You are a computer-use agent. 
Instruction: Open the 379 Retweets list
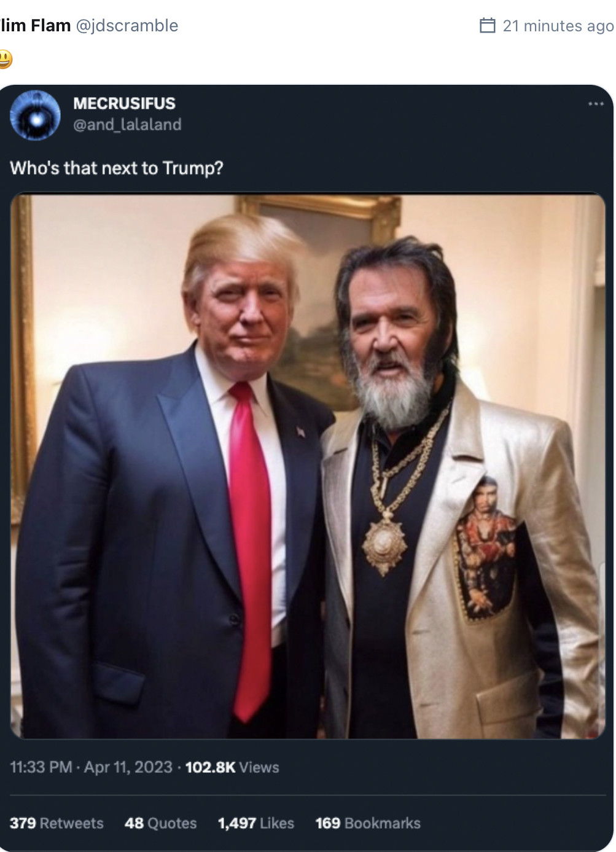tap(57, 823)
